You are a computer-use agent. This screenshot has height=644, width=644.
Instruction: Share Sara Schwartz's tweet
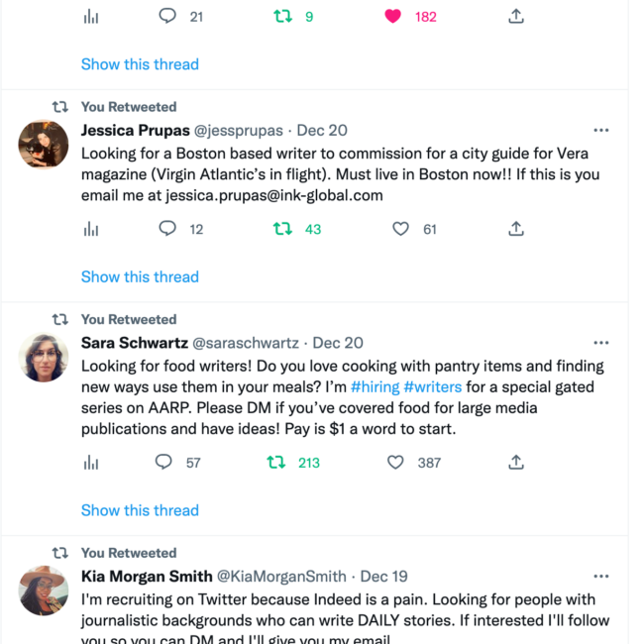(515, 462)
